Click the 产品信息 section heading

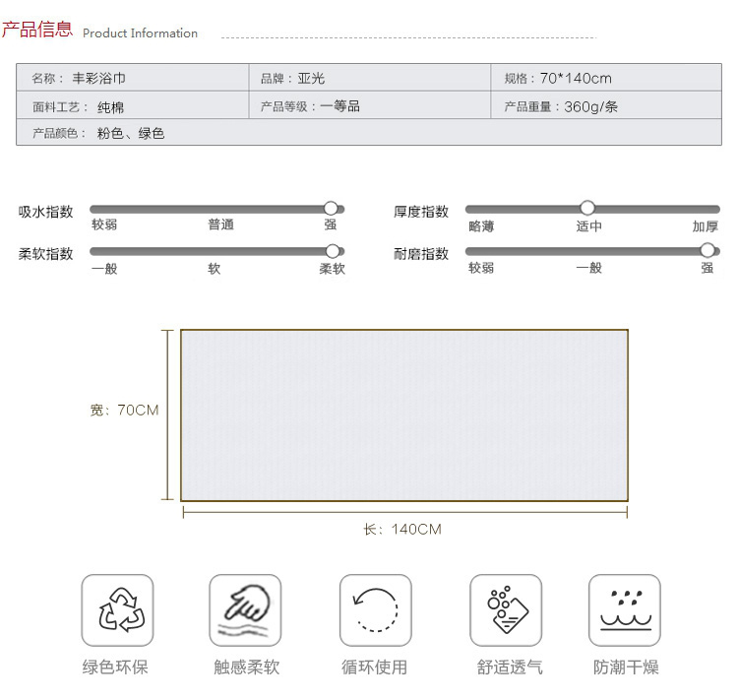tap(37, 30)
